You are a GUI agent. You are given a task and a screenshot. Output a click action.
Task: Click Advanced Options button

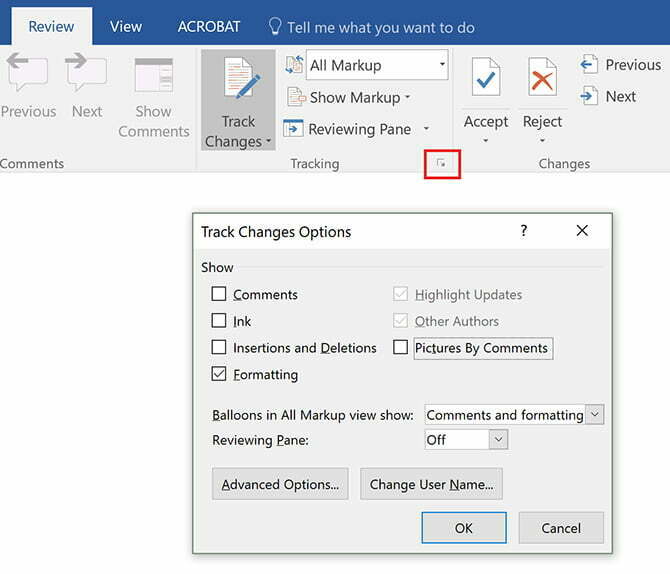point(280,484)
